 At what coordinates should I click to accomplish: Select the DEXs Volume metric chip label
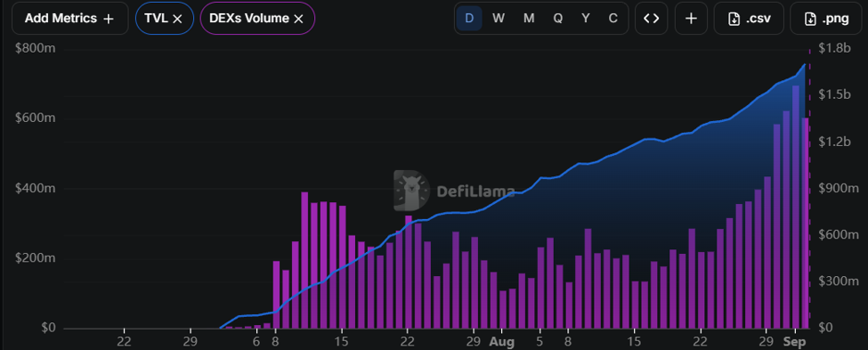[x=249, y=19]
